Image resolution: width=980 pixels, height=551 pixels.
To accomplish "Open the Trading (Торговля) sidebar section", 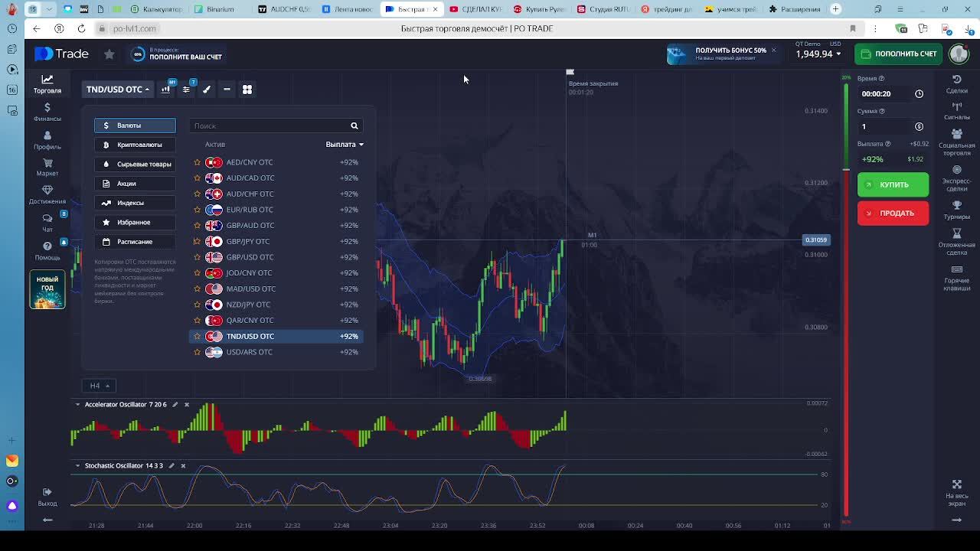I will point(47,83).
